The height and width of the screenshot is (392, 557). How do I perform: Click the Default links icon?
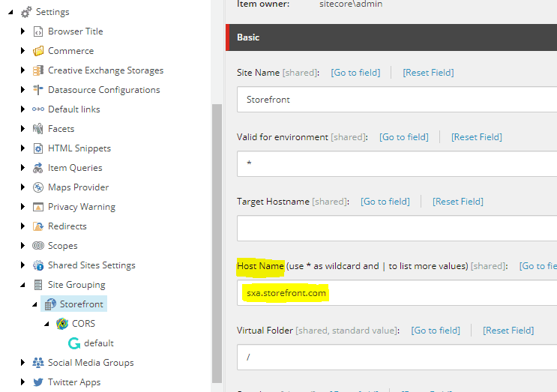38,109
